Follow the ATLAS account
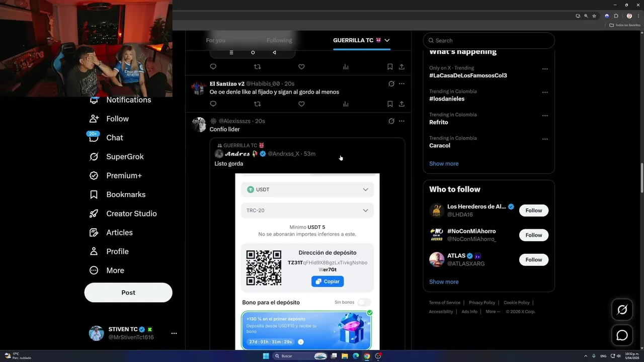This screenshot has width=644, height=362. point(534,260)
